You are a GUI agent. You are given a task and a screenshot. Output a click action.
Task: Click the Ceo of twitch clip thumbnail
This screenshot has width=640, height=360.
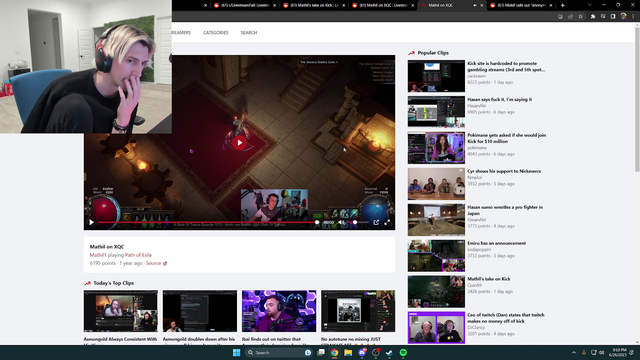[x=436, y=327]
